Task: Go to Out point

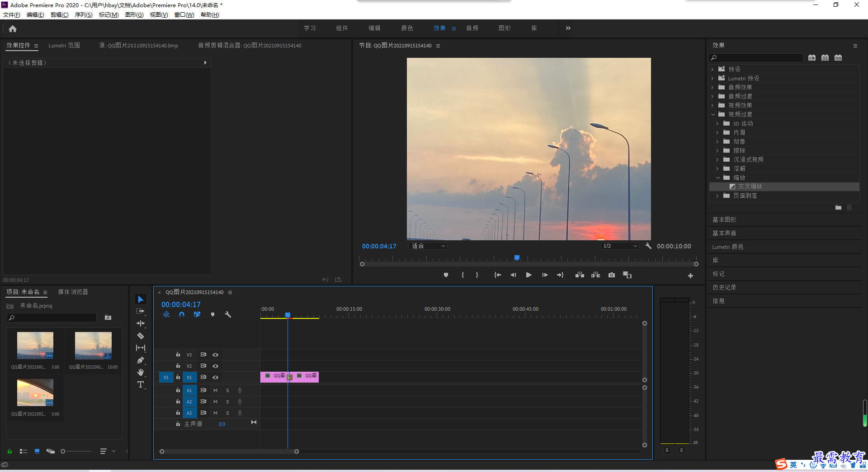Action: pyautogui.click(x=561, y=275)
